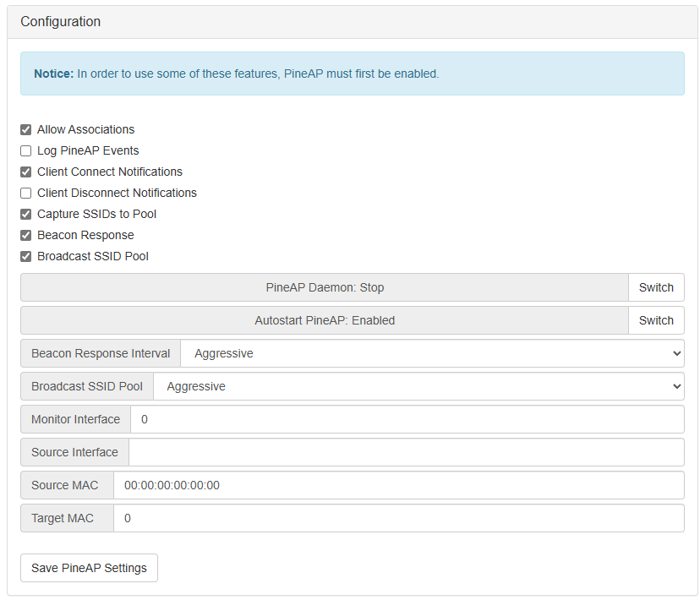Toggle Client Connect Notifications checkbox
The image size is (700, 600).
(x=26, y=172)
